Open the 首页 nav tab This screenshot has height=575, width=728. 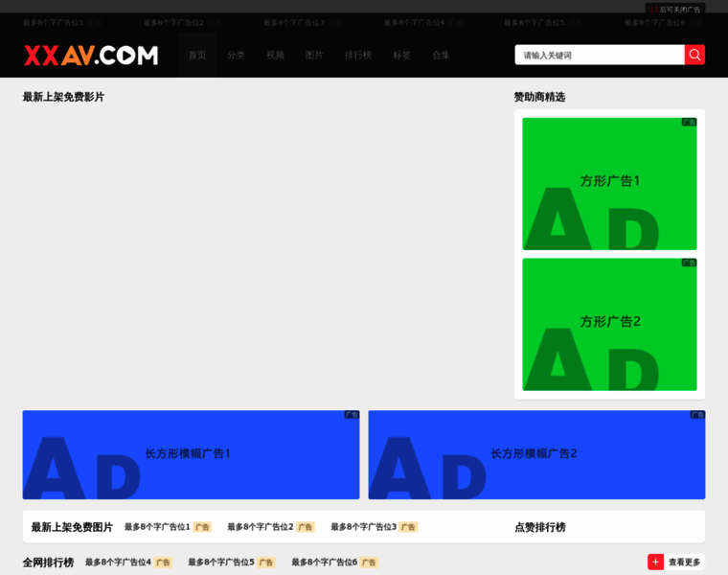point(197,56)
